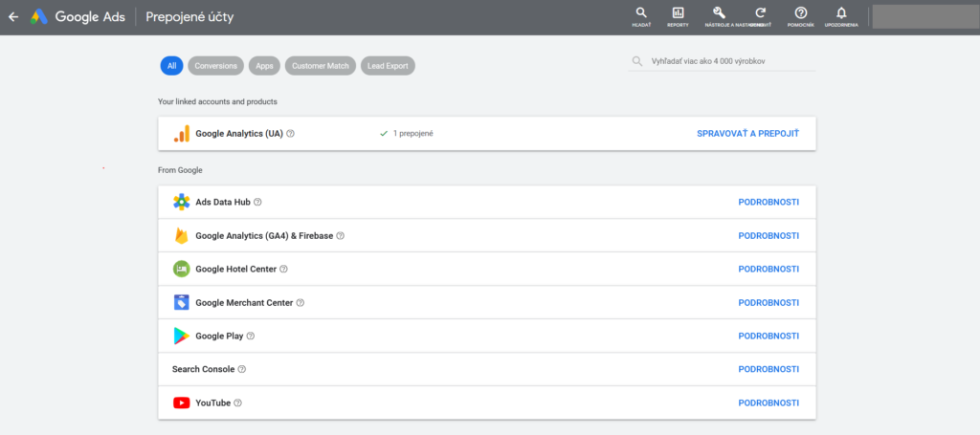Screen dimensions: 980x435
Task: Show help tooltip for YouTube
Action: tap(237, 403)
